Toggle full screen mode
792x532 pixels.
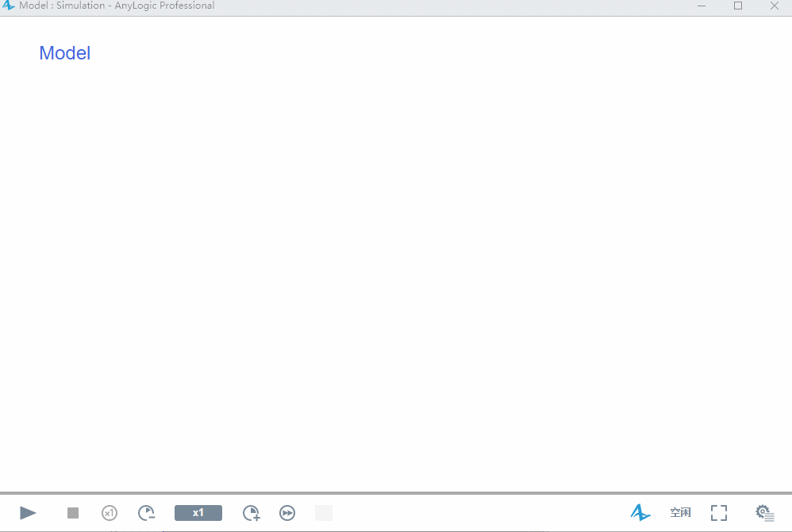tap(719, 513)
